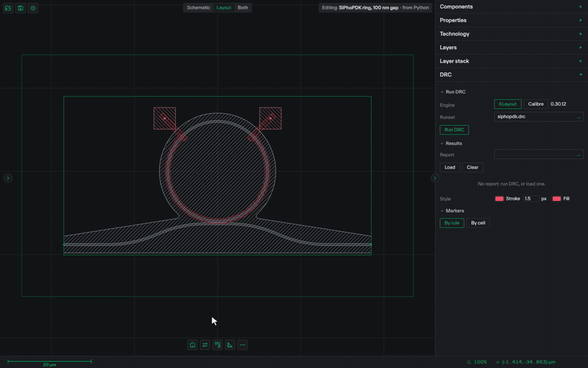Click the shapes/hierarchy icon in bottom toolbar
This screenshot has height=368, width=588.
[x=218, y=344]
